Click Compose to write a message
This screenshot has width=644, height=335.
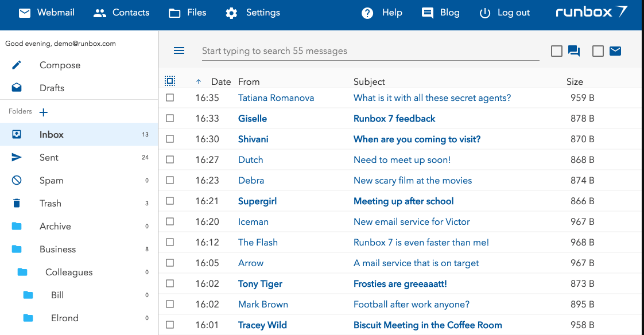[60, 65]
